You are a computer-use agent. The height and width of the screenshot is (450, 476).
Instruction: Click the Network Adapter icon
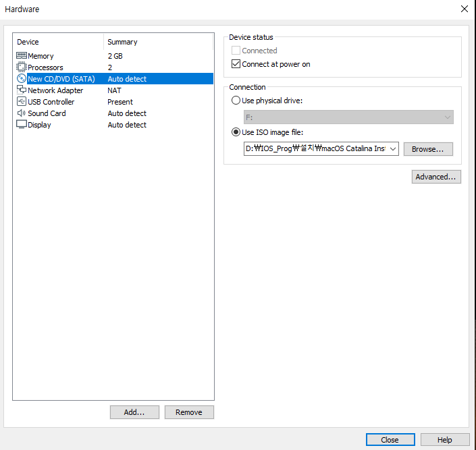(21, 90)
